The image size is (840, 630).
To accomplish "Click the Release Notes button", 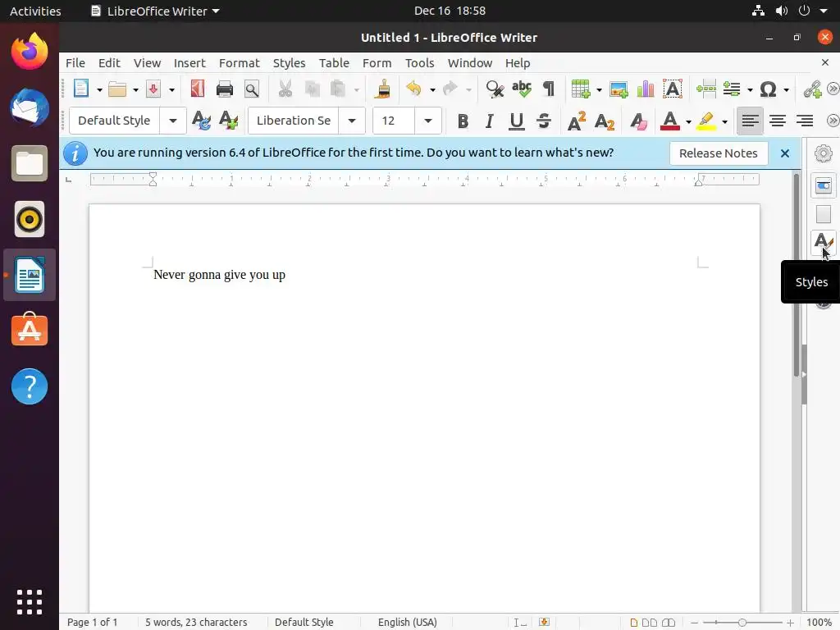I will point(718,153).
